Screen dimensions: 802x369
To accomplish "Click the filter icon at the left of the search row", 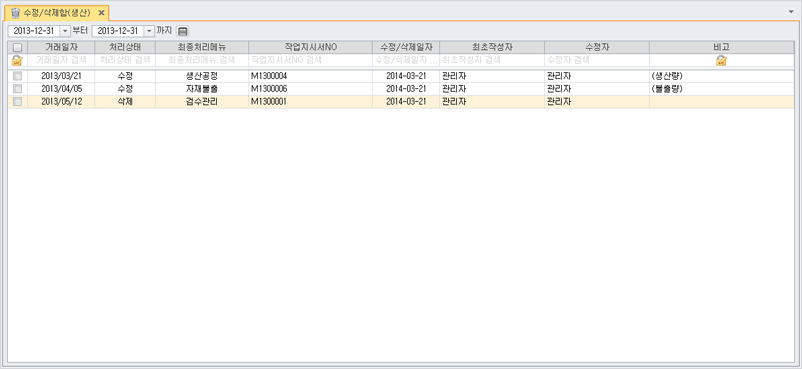I will [17, 60].
